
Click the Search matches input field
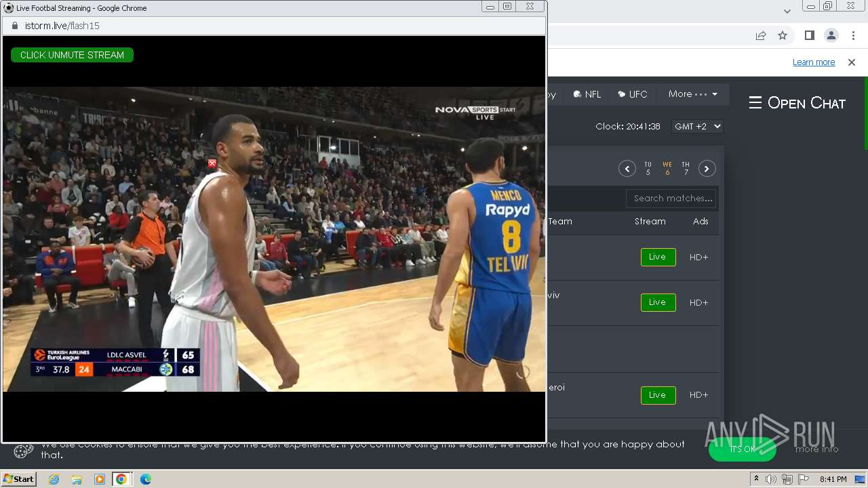pyautogui.click(x=671, y=199)
